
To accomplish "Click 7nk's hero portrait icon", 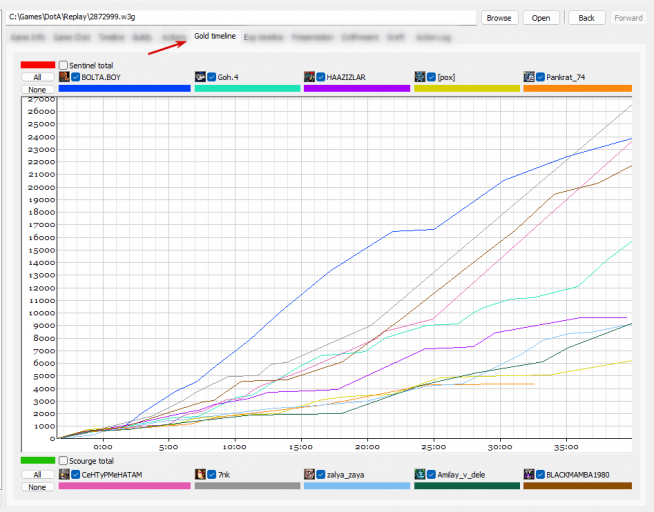I will 200,474.
